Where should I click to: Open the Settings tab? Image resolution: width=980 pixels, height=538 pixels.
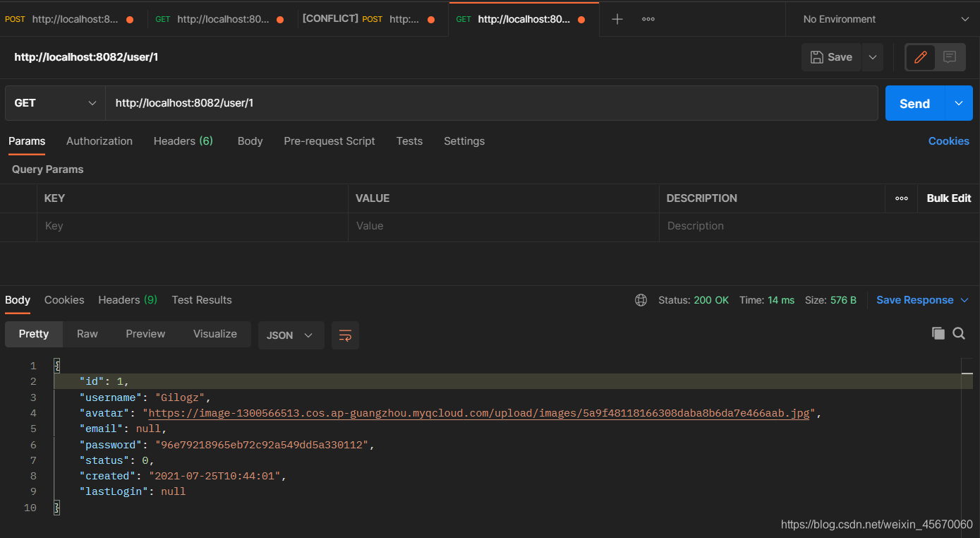[x=464, y=141]
